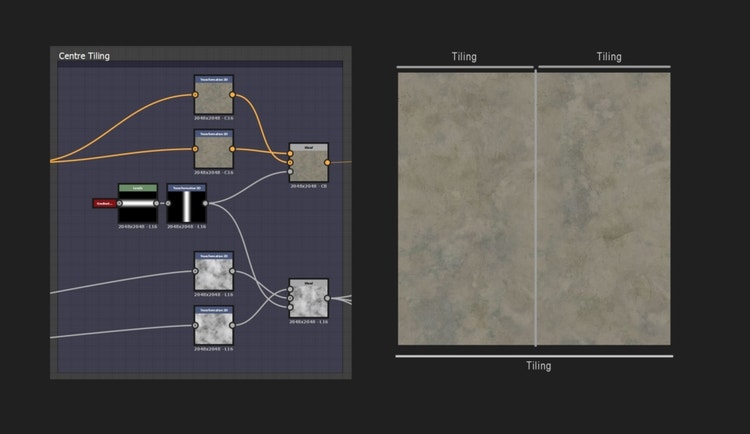Click output pin of lowest grayscale Transformation 2D
Image resolution: width=750 pixels, height=434 pixels.
232,325
